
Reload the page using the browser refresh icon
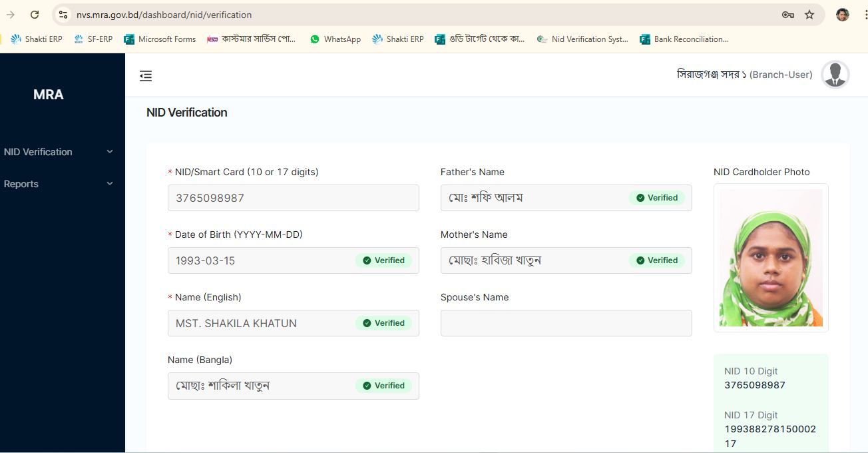click(35, 15)
